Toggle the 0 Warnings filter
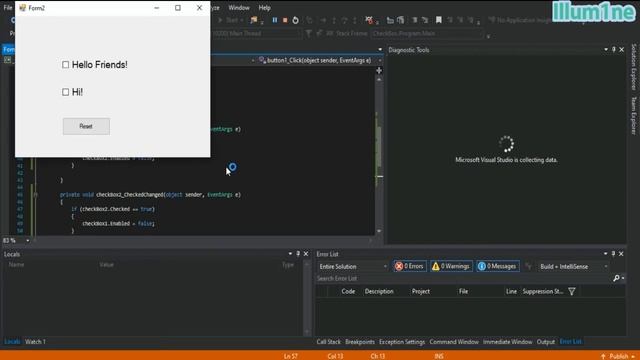The width and height of the screenshot is (640, 360). point(451,266)
